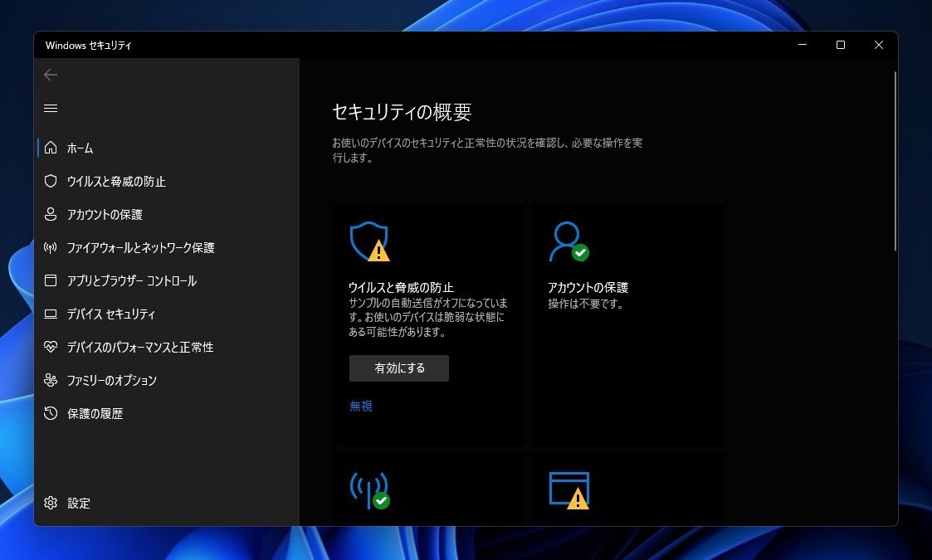The height and width of the screenshot is (560, 932).
Task: Click the 操作は不要です。 status text
Action: coord(585,304)
